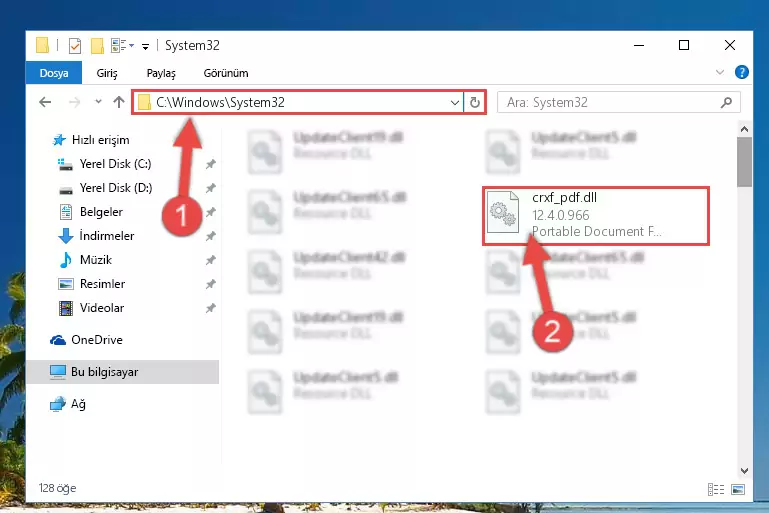Switch to the Giriş ribbon tab
Image resolution: width=769 pixels, height=513 pixels.
pyautogui.click(x=106, y=73)
